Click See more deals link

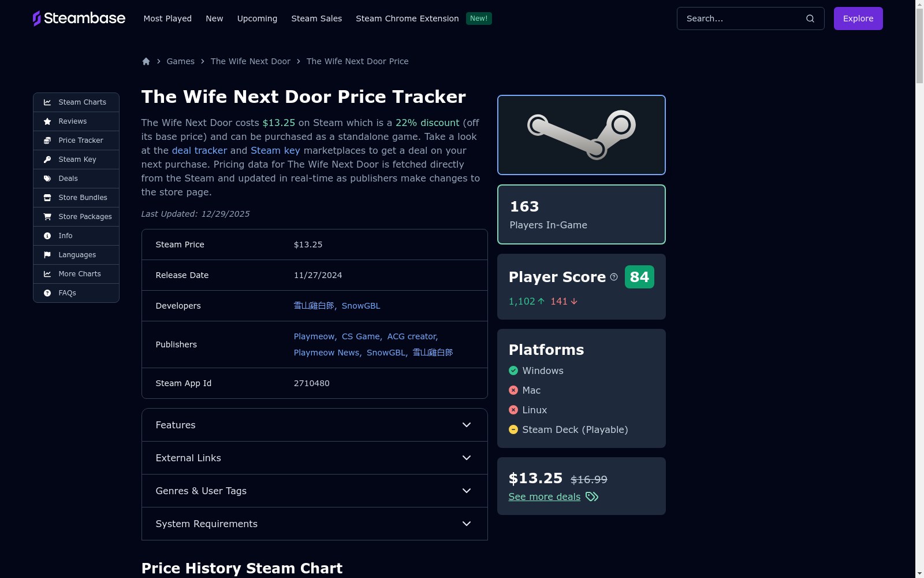point(545,497)
